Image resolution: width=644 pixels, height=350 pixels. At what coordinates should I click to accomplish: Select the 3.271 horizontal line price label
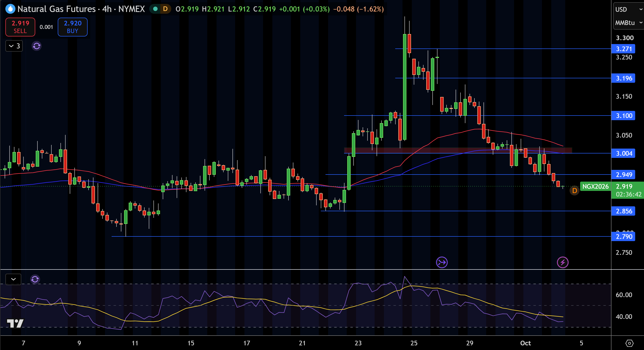point(623,49)
